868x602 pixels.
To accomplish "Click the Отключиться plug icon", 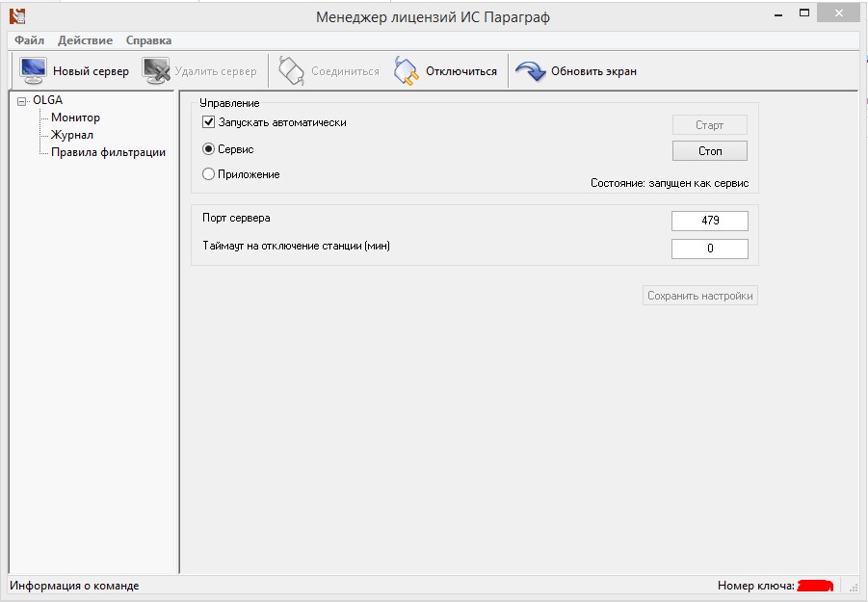I will (408, 71).
